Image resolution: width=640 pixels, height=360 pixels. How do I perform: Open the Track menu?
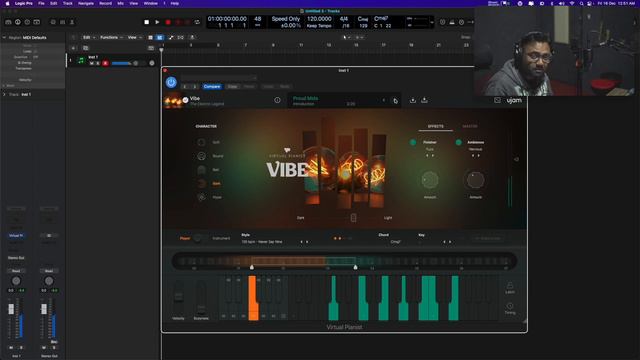pos(68,3)
